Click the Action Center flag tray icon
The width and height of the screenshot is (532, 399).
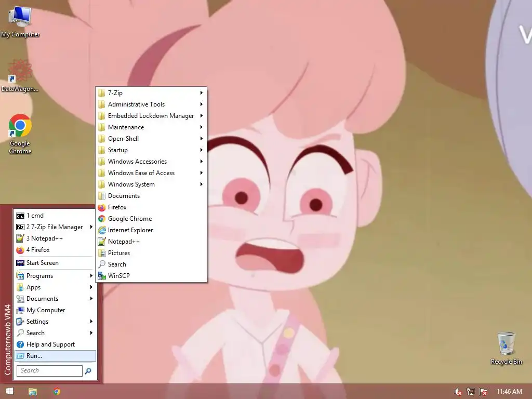(x=483, y=392)
